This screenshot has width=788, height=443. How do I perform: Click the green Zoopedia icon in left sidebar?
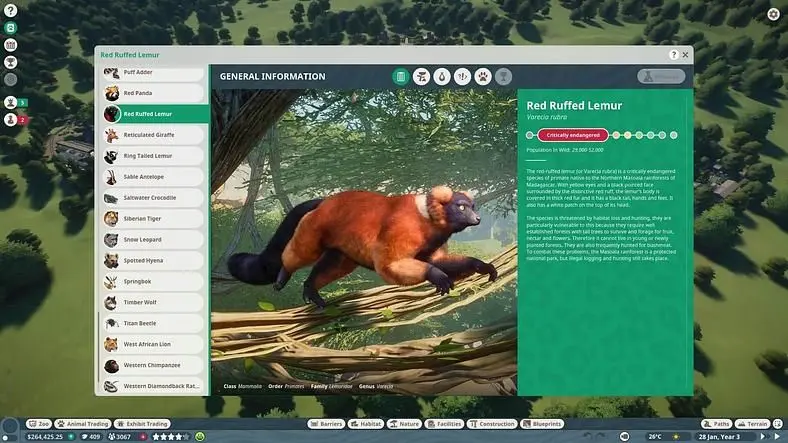[x=11, y=28]
